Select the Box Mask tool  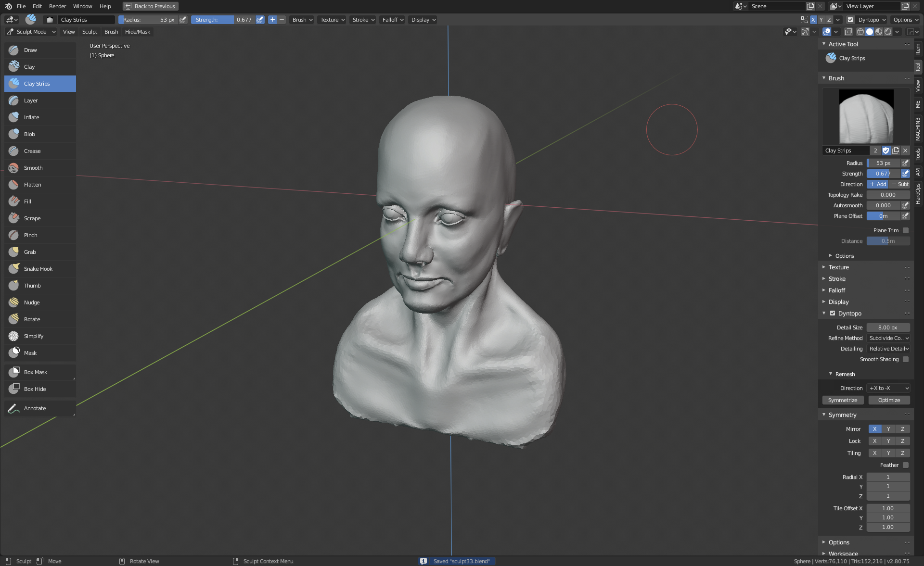click(x=36, y=372)
